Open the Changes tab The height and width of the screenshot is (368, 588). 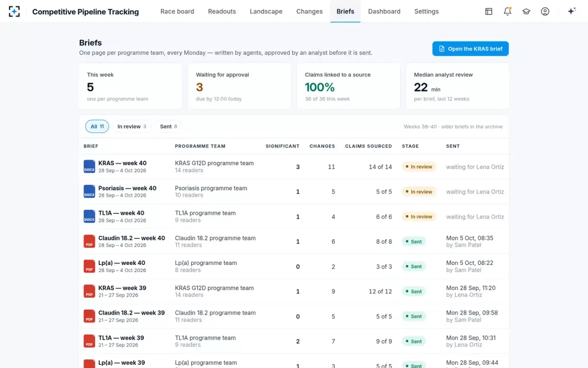tap(310, 11)
